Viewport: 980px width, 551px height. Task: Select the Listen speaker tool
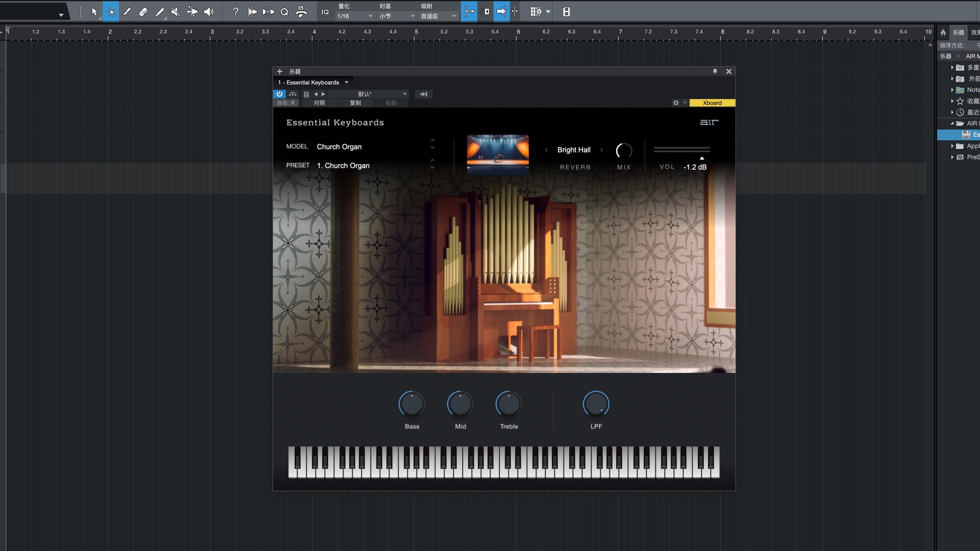pos(209,12)
